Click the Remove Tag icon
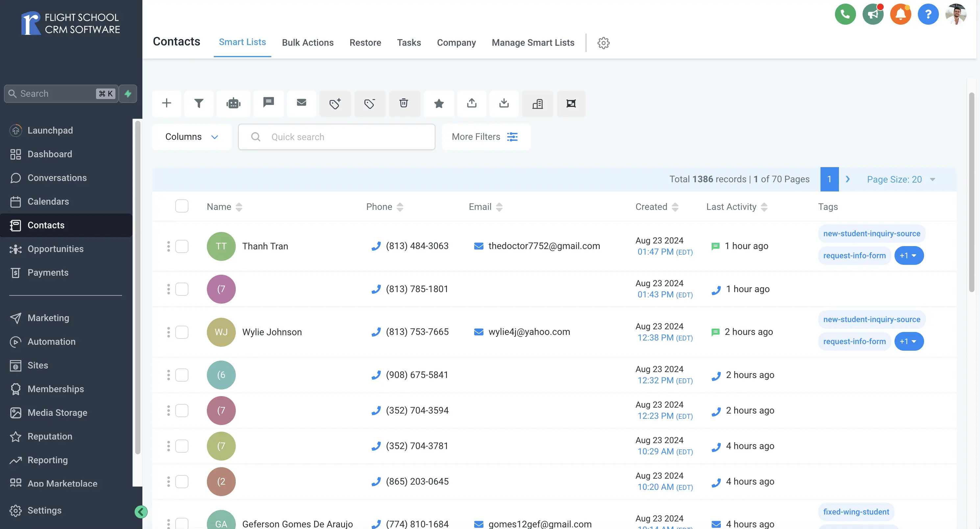Screen dimensions: 980x529 pyautogui.click(x=369, y=103)
